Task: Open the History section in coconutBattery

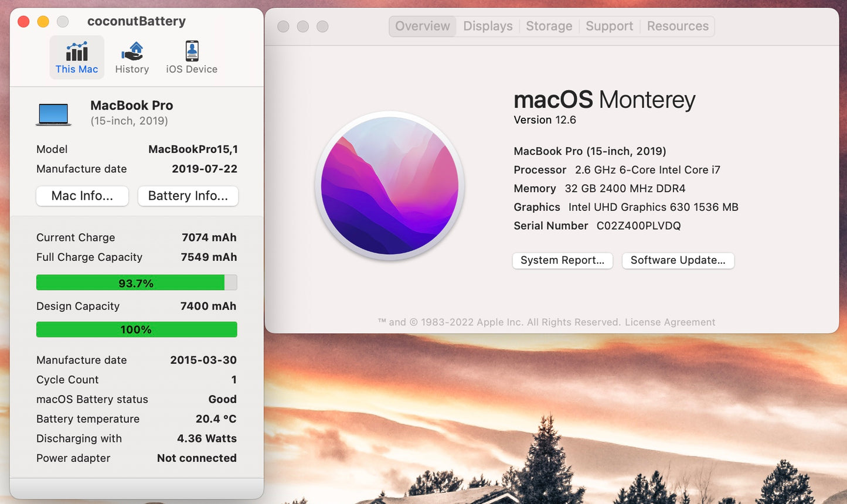Action: tap(131, 57)
